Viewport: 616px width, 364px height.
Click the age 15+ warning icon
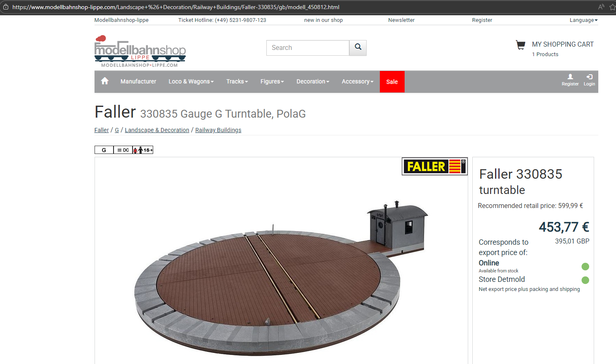coord(143,150)
